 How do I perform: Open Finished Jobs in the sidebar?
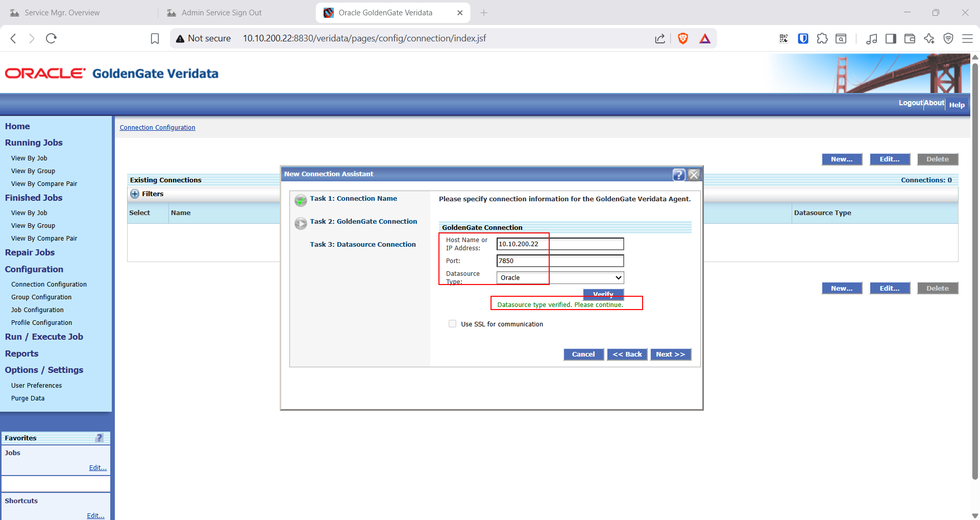pos(34,198)
